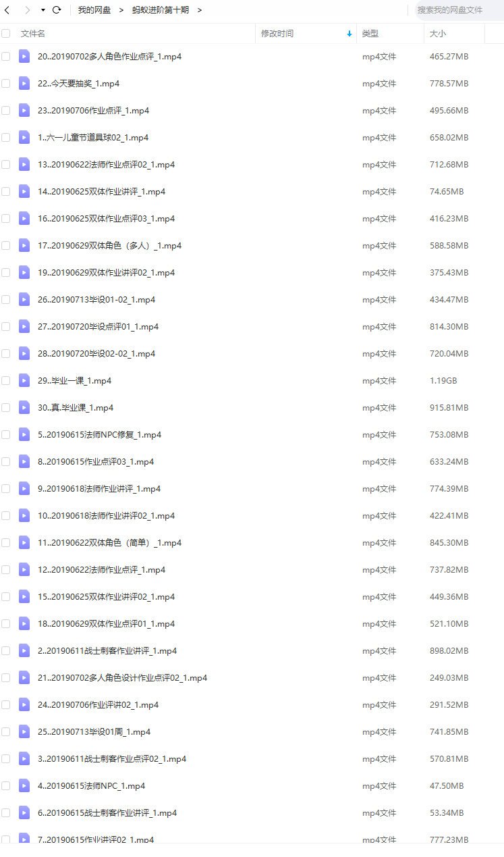Click the back navigation arrow
Viewport: 504px width, 857px height.
(7, 10)
